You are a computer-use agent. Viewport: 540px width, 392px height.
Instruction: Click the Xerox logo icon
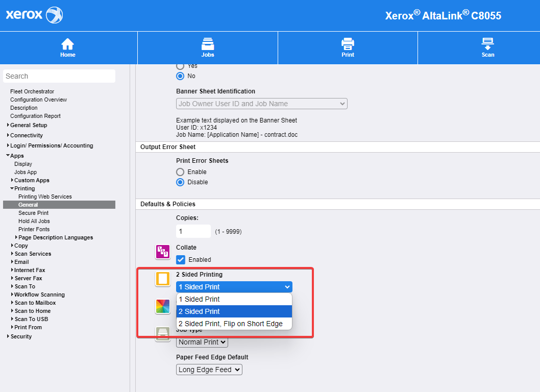coord(54,15)
